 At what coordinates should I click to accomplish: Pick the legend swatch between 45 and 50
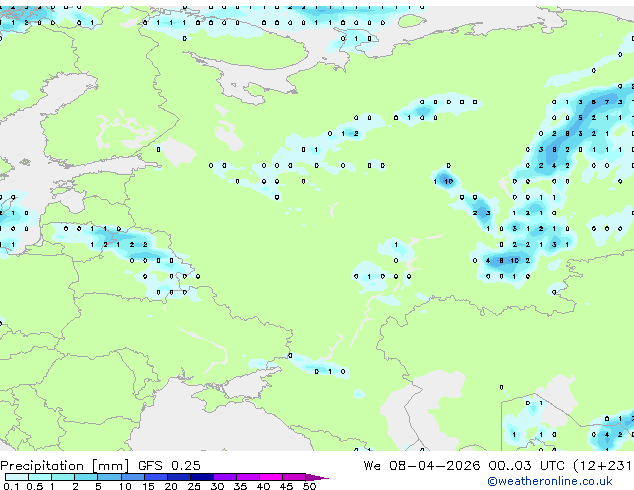point(294,477)
